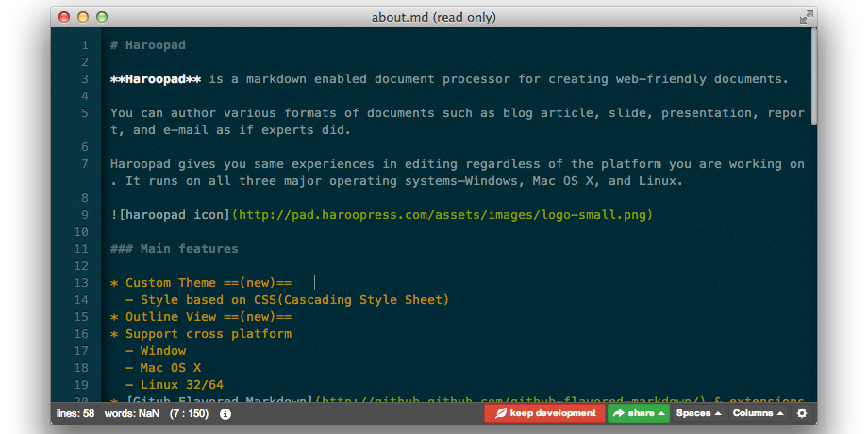Click the '- Mac OS X' list item
The height and width of the screenshot is (434, 868).
pyautogui.click(x=163, y=368)
